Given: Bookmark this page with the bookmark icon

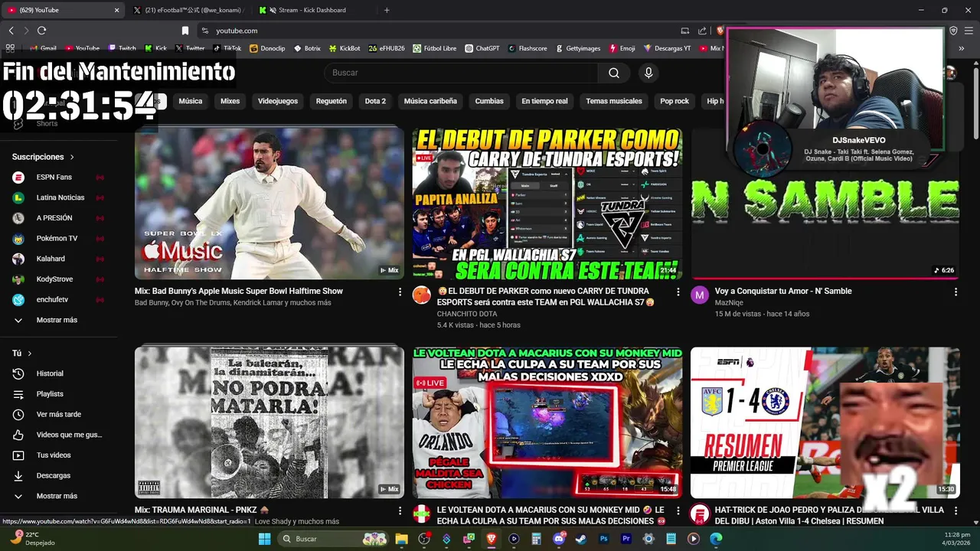Looking at the screenshot, I should tap(185, 31).
